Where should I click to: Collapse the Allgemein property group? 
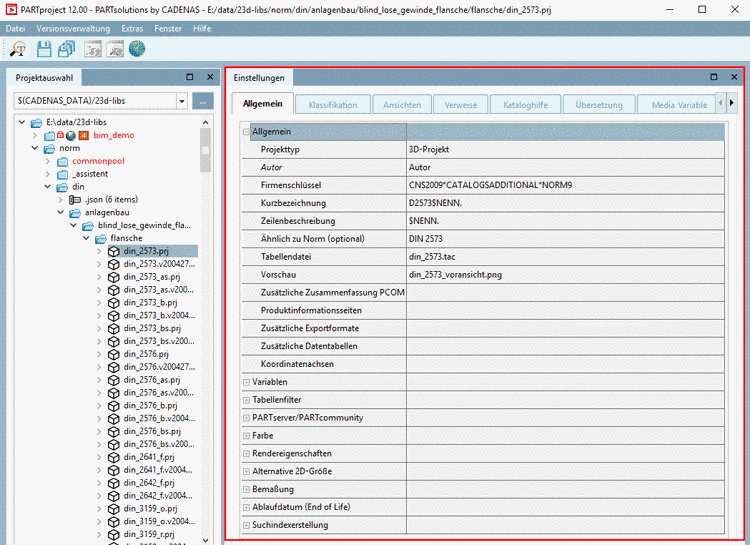[x=247, y=131]
